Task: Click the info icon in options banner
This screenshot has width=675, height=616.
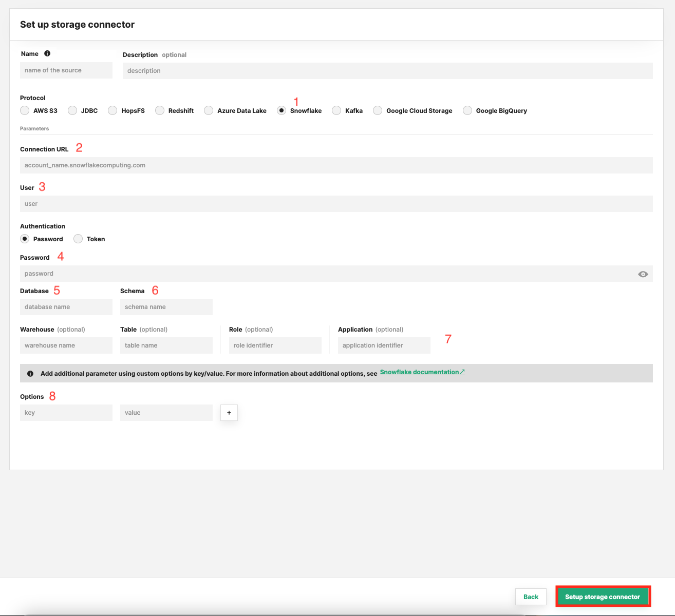Action: pos(30,374)
